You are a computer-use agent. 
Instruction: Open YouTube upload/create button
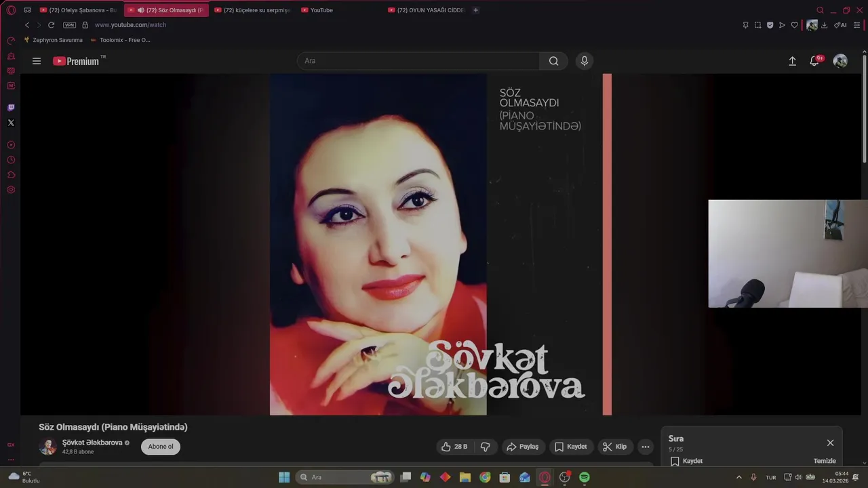coord(792,61)
